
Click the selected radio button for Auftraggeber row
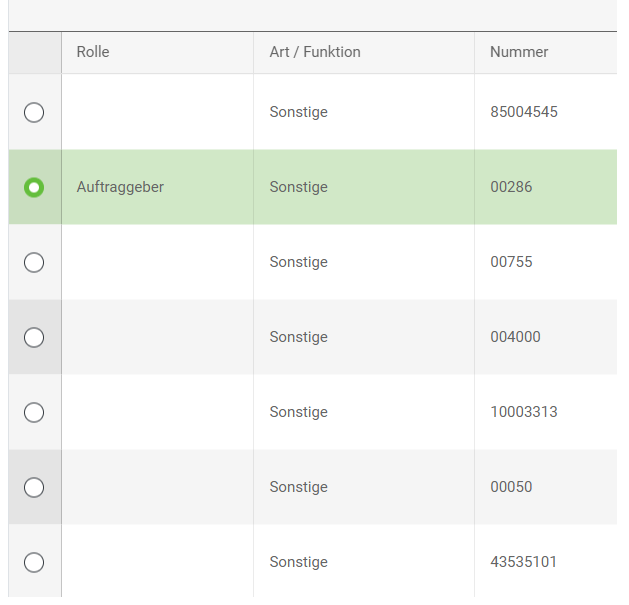click(x=34, y=187)
